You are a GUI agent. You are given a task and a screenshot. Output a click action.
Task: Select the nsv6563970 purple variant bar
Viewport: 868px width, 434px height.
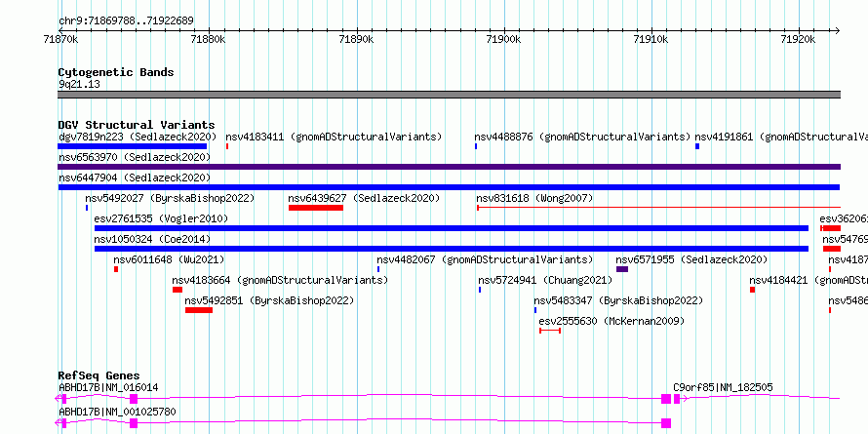(x=449, y=167)
